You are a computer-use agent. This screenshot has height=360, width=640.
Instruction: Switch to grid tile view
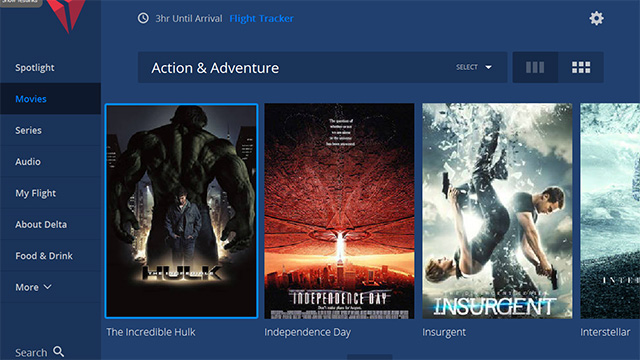point(581,67)
